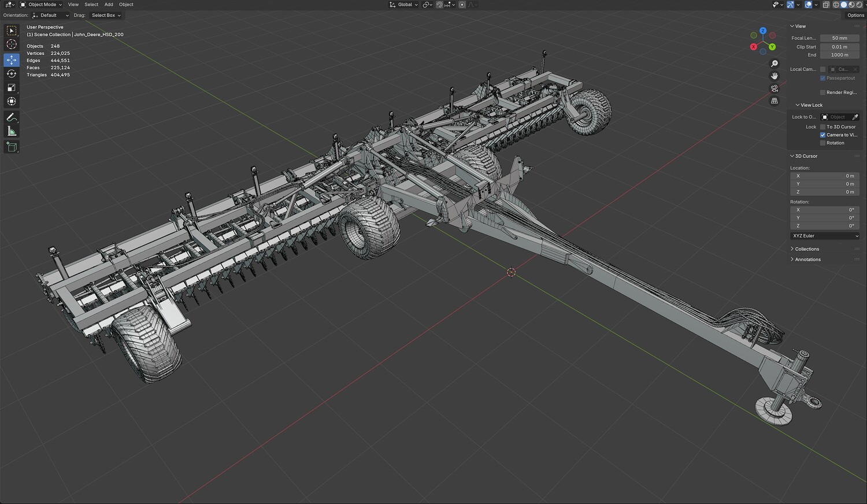Click the green Y axis gizmo ball
Screen dimensions: 867x504
pos(772,47)
